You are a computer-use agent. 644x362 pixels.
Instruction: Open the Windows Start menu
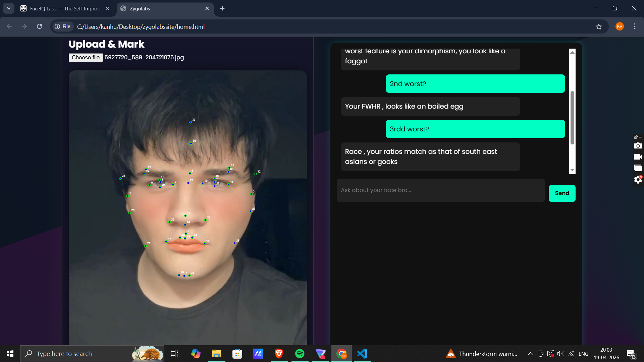tap(10, 354)
